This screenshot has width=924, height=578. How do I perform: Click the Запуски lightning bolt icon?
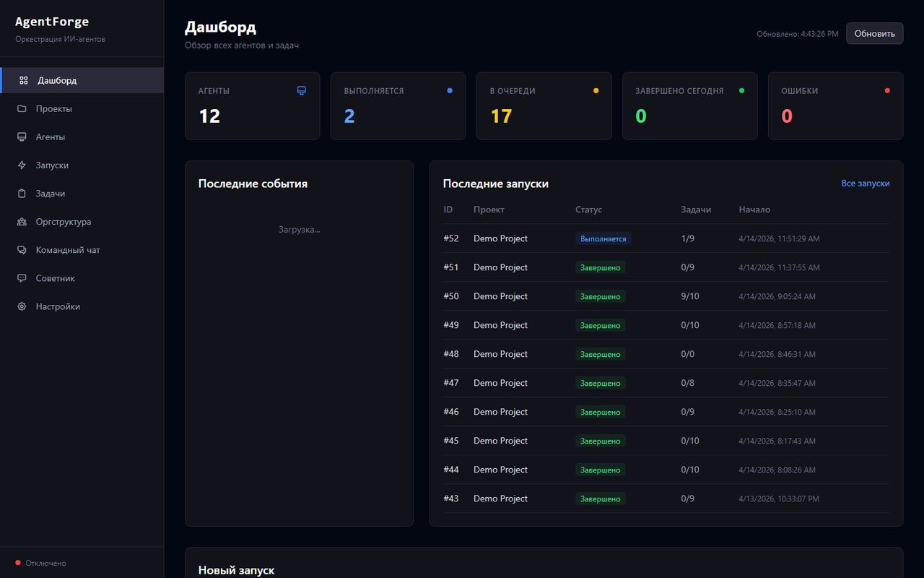tap(22, 165)
